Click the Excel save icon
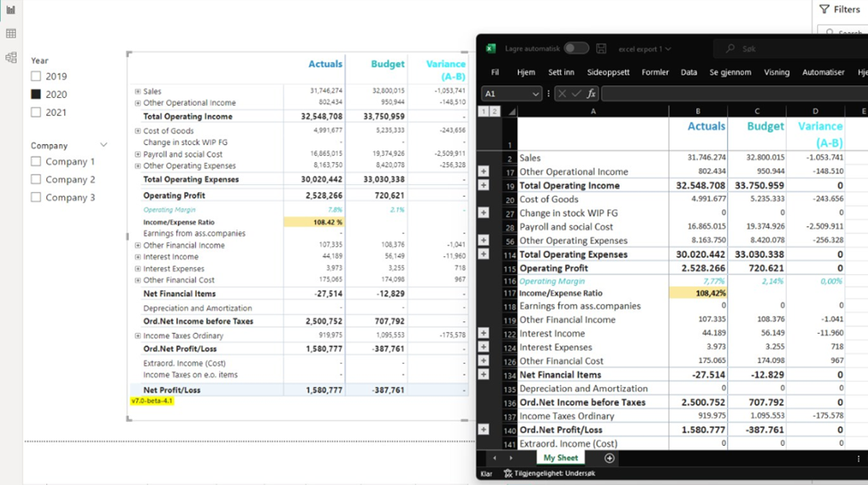This screenshot has width=868, height=485. click(602, 49)
